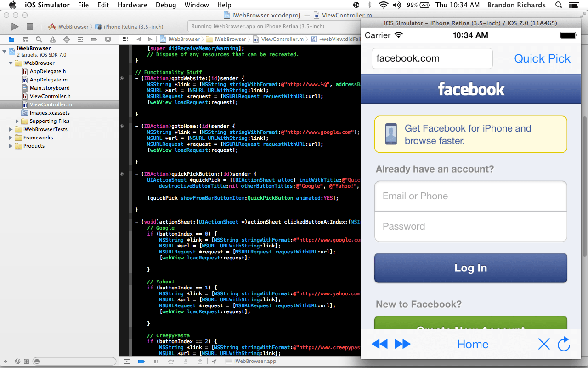The height and width of the screenshot is (368, 588).
Task: Tap Get Facebook for iPhone banner
Action: pyautogui.click(x=471, y=134)
